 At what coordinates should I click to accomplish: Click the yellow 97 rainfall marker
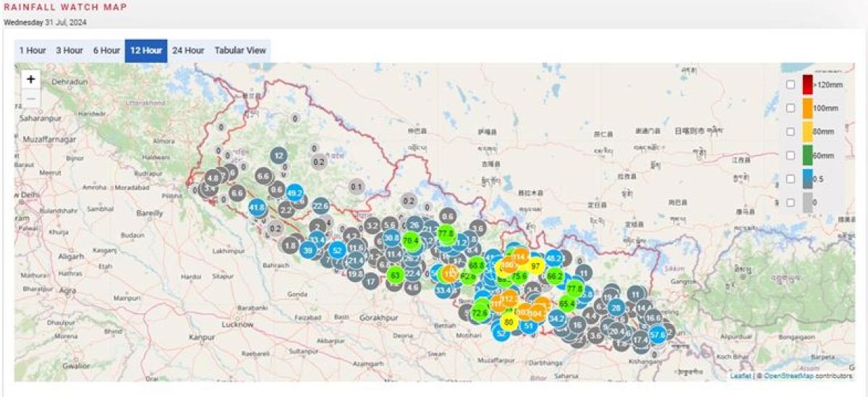536,265
